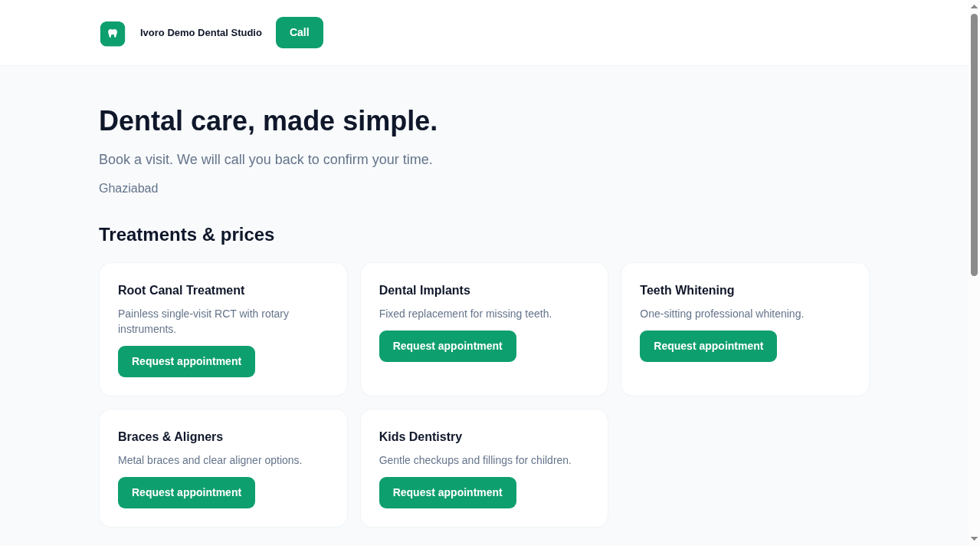
Task: Click 'Gentle checkups and fillings for children' text
Action: click(x=475, y=460)
